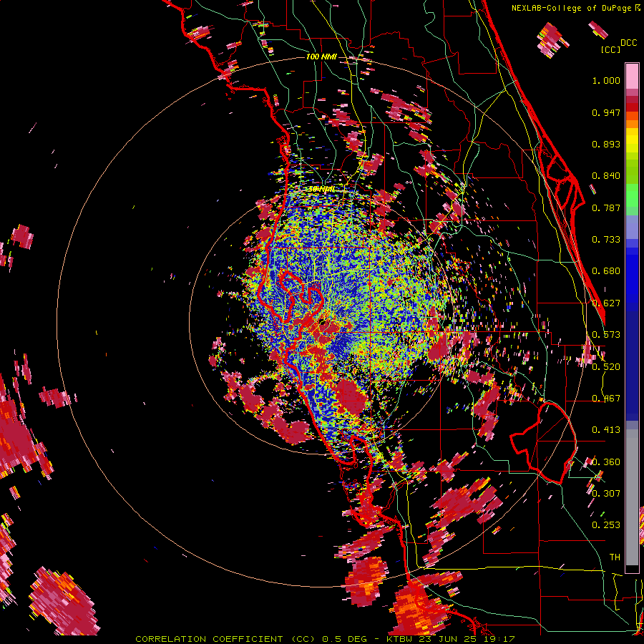644x644 pixels.
Task: Click the 19:17 timestamp in the caption
Action: (501, 639)
